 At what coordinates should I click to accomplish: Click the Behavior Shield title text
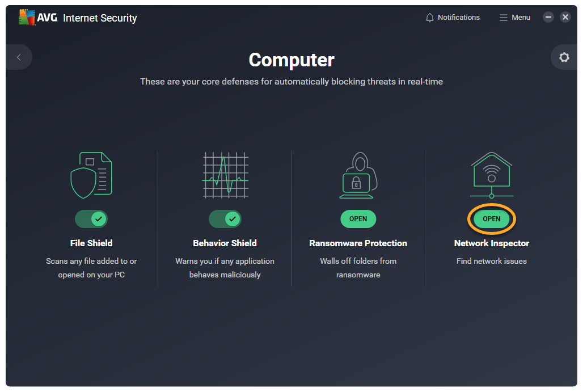(225, 243)
